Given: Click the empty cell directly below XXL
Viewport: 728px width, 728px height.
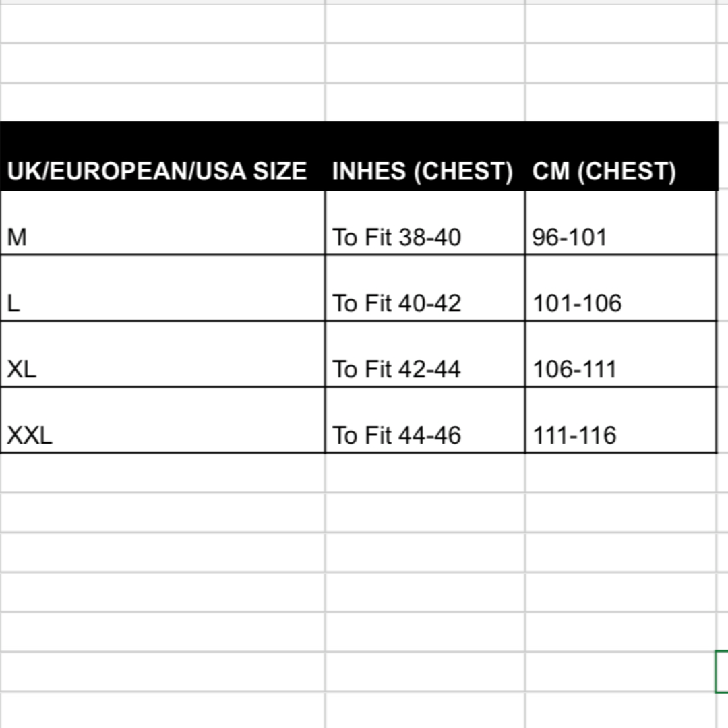Looking at the screenshot, I should point(162,473).
